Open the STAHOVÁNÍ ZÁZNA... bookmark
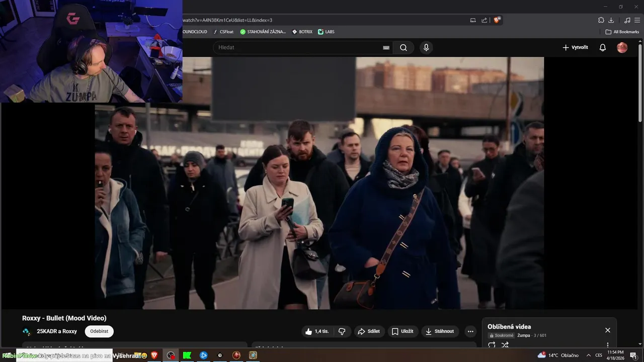This screenshot has height=362, width=644. pos(263,32)
